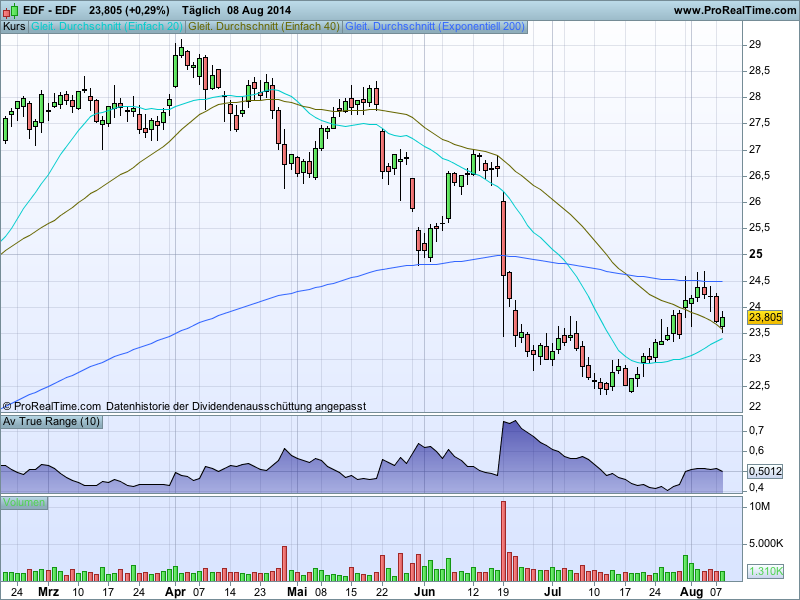Click the 0,7 ATR axis label
Screen dimensions: 800x600
click(x=756, y=430)
